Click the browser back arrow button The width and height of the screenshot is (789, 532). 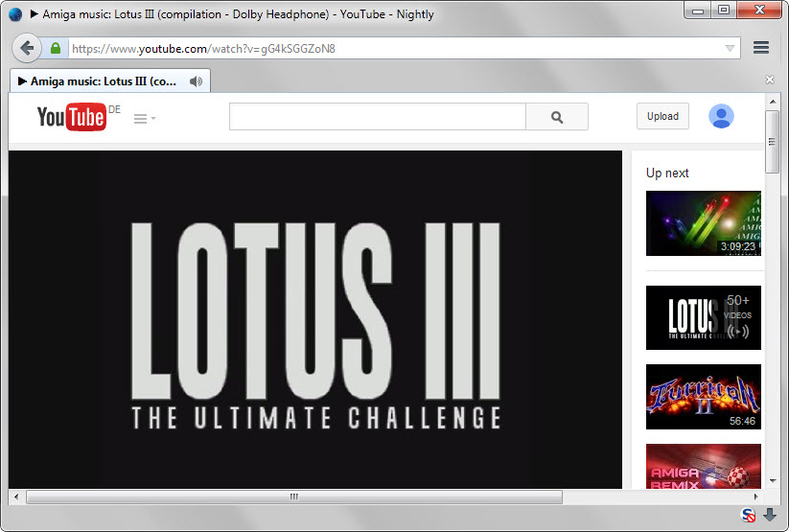coord(27,48)
